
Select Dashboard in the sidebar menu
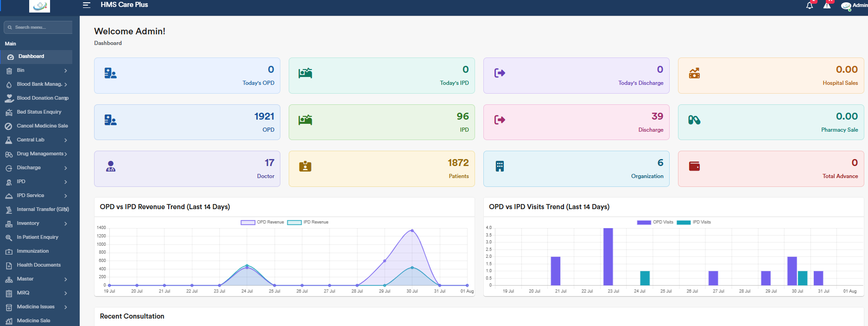click(x=36, y=57)
